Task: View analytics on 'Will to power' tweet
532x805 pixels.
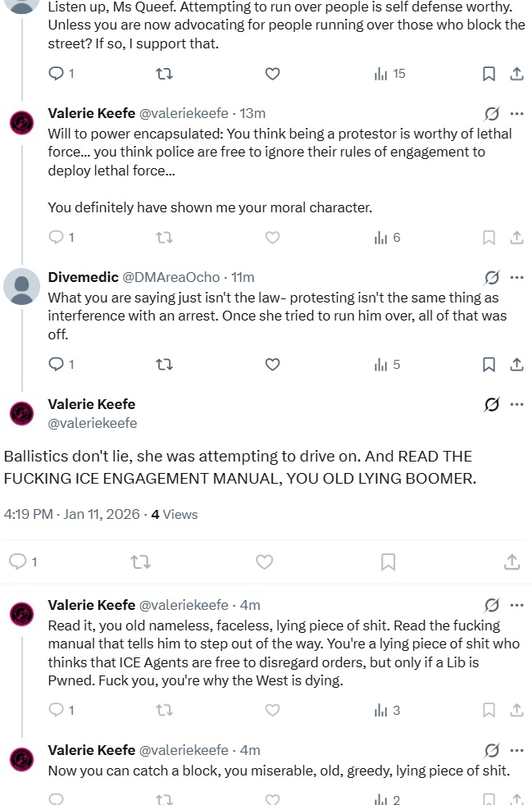Action: pos(388,238)
